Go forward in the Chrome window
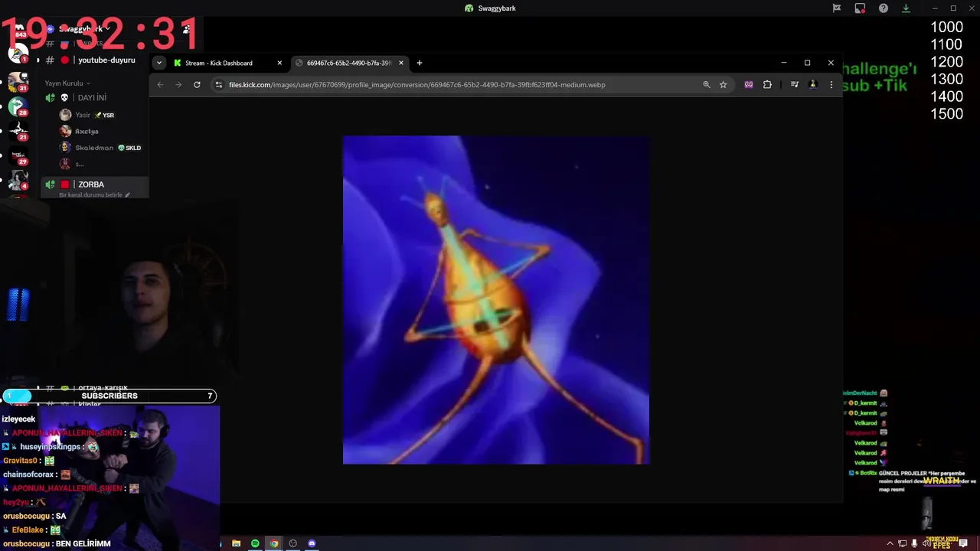Viewport: 980px width, 551px height. 178,85
